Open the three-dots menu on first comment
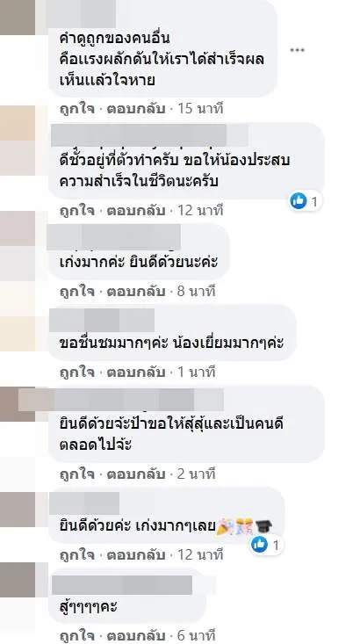This screenshot has height=644, width=353. click(x=297, y=50)
